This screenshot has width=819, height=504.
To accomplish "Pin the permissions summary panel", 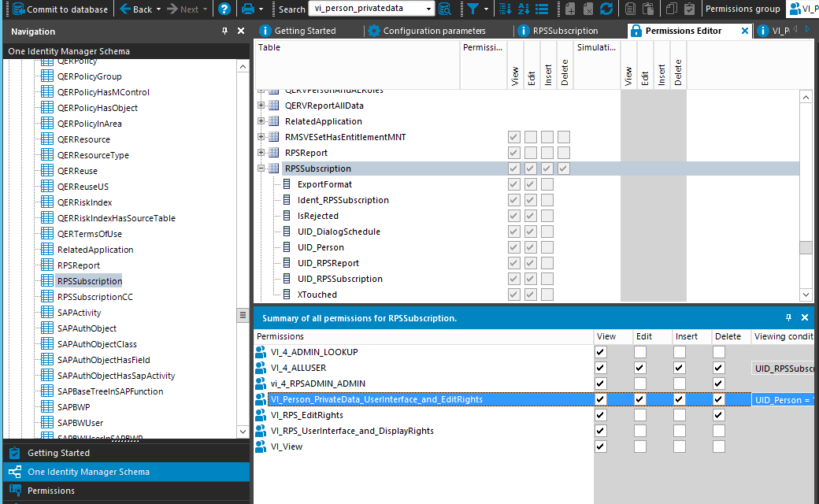I will 789,317.
